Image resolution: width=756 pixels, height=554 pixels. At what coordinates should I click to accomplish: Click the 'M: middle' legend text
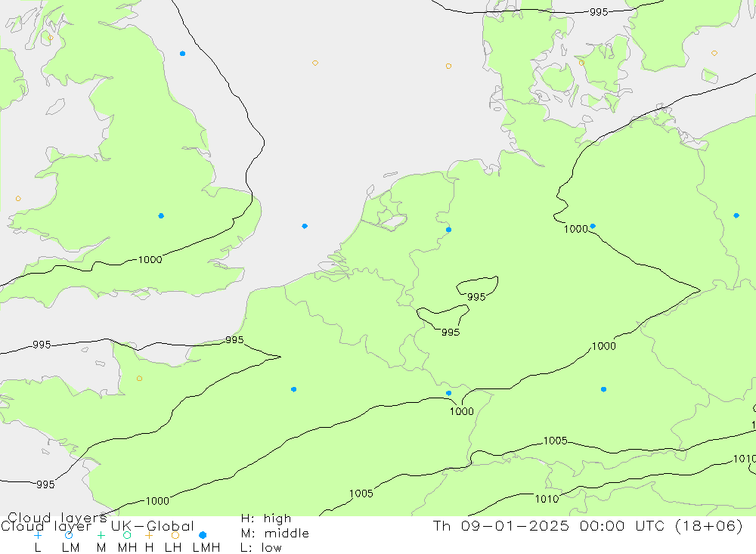click(275, 534)
